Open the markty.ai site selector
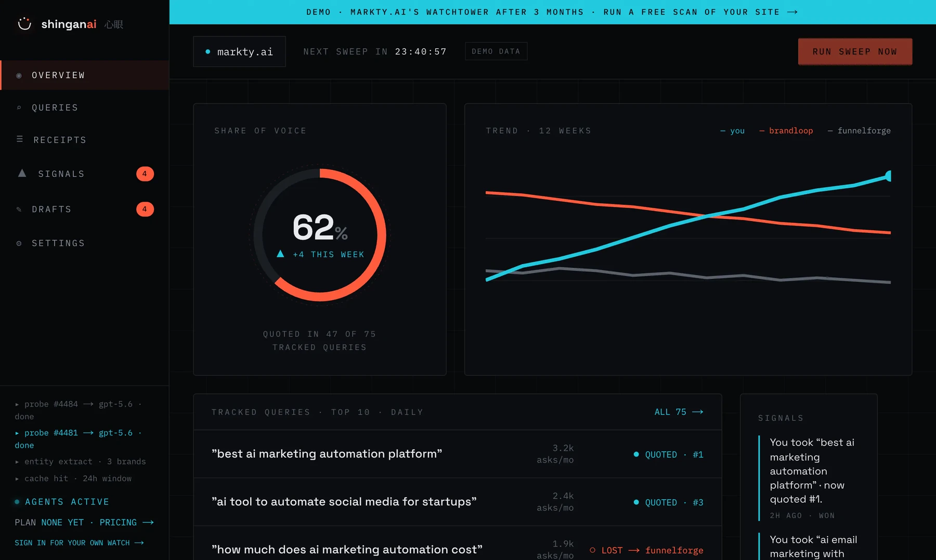Viewport: 936px width, 560px height. coord(239,51)
